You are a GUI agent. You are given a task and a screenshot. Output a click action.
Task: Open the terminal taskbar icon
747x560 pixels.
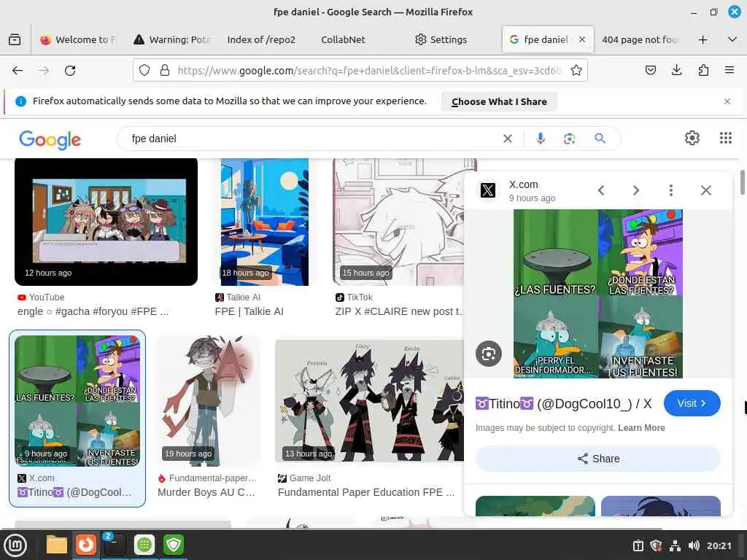(115, 545)
